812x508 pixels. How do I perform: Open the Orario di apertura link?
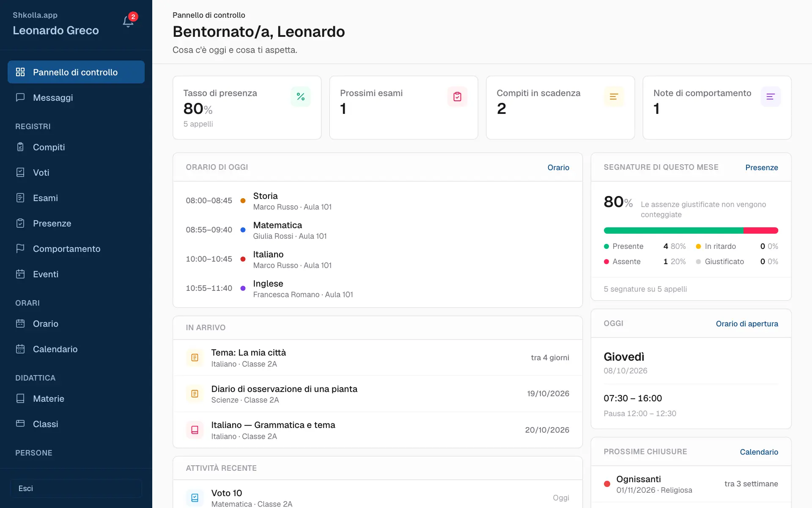click(x=747, y=323)
